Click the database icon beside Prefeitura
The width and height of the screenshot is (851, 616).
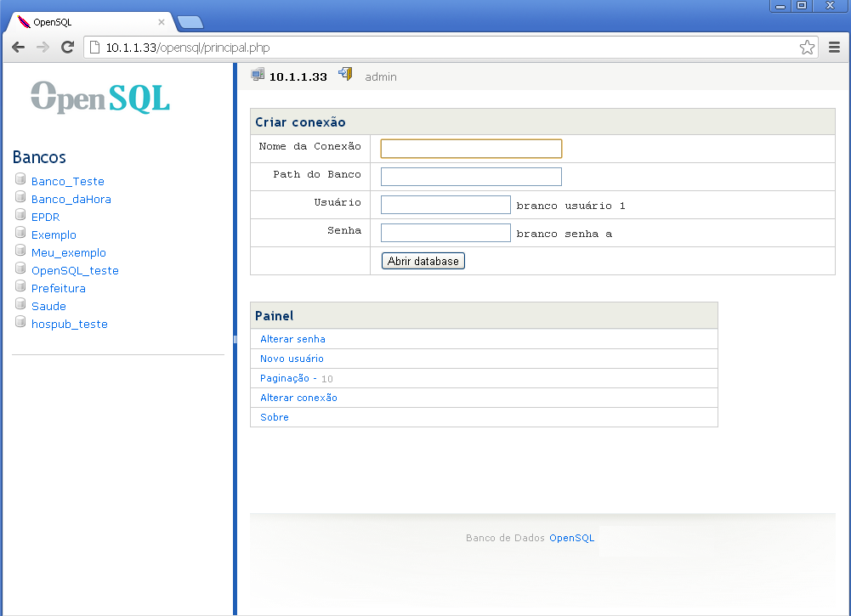(20, 286)
